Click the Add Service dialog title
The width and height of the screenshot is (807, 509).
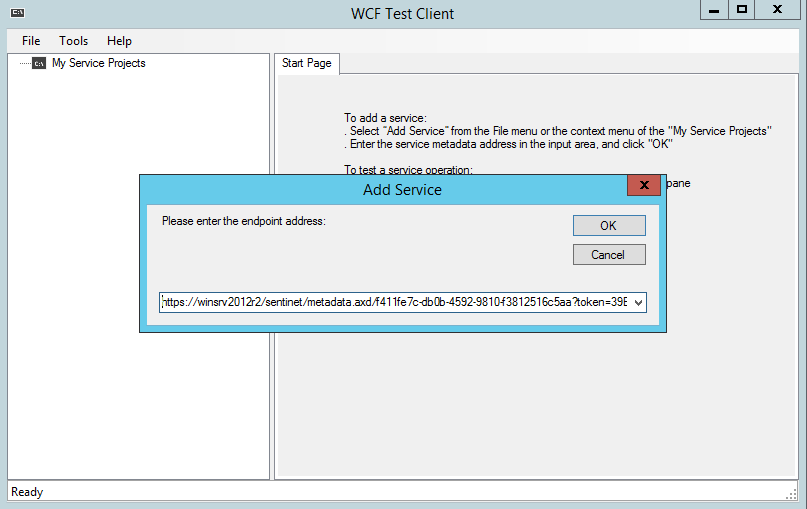click(x=402, y=190)
